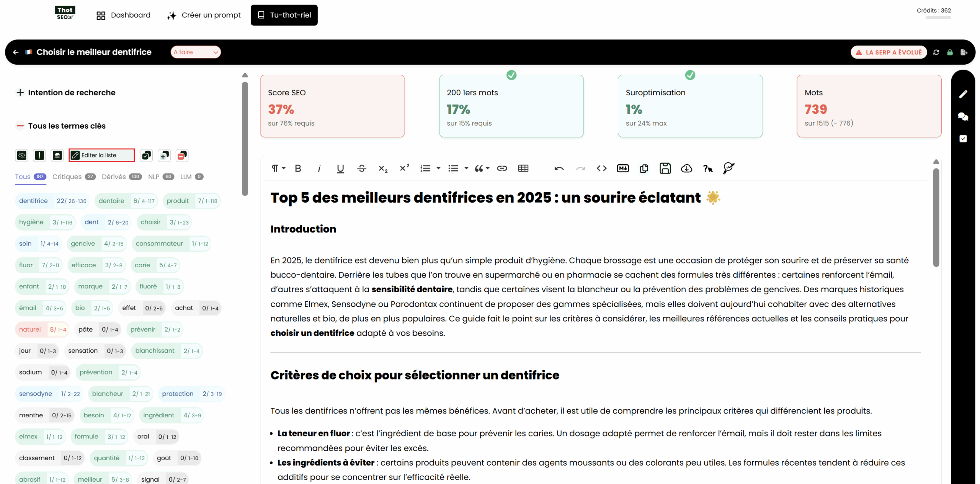Click the Markdown toolbar icon
Viewport: 980px width, 484px height.
pos(622,168)
